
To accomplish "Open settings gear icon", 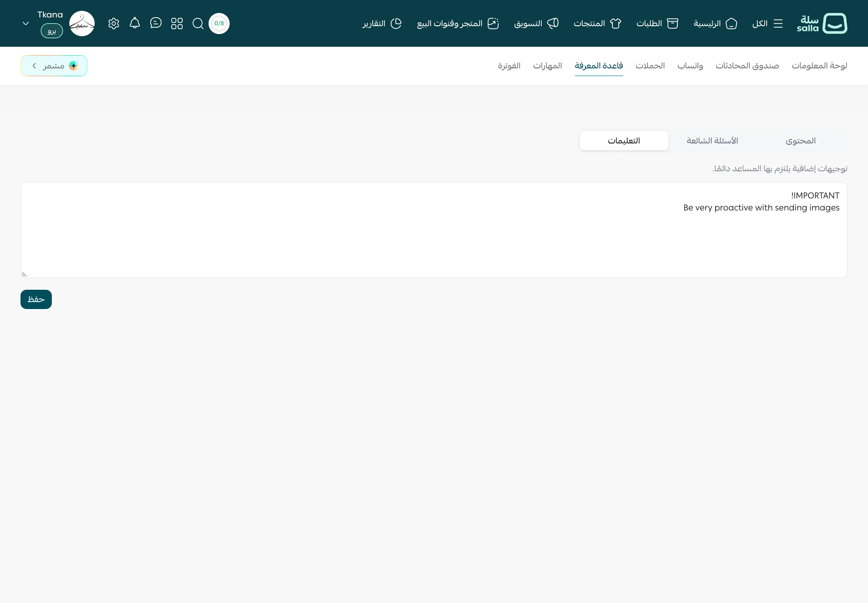I will click(x=114, y=24).
